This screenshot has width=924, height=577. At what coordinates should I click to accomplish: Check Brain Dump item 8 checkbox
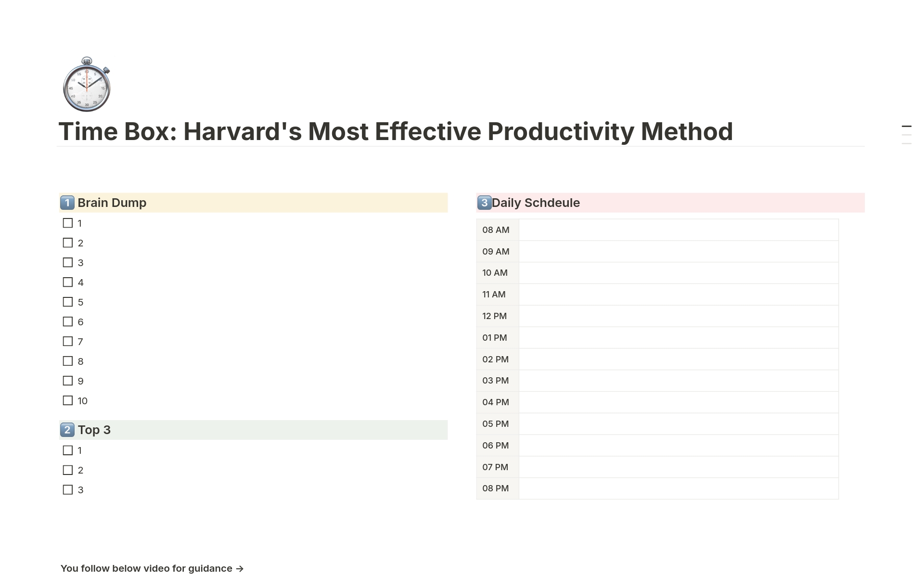pos(68,361)
